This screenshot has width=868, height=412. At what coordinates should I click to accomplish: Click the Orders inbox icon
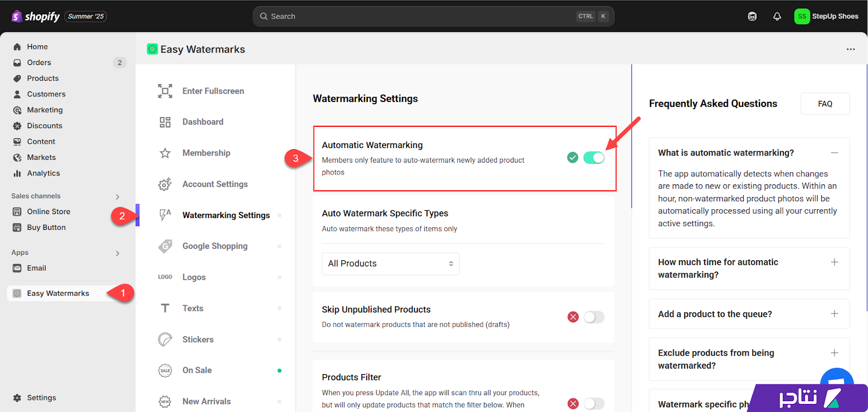pyautogui.click(x=17, y=62)
